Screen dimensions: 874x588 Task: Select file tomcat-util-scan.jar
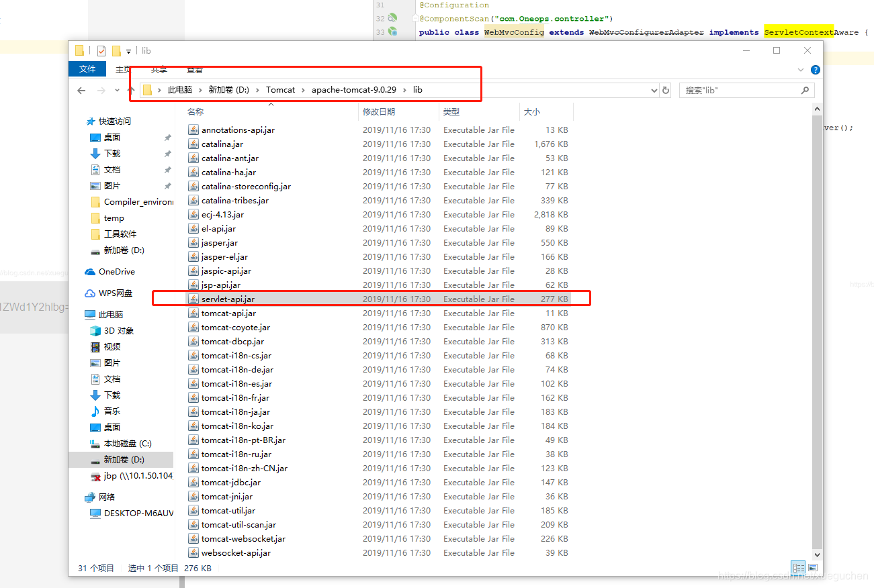pos(238,525)
